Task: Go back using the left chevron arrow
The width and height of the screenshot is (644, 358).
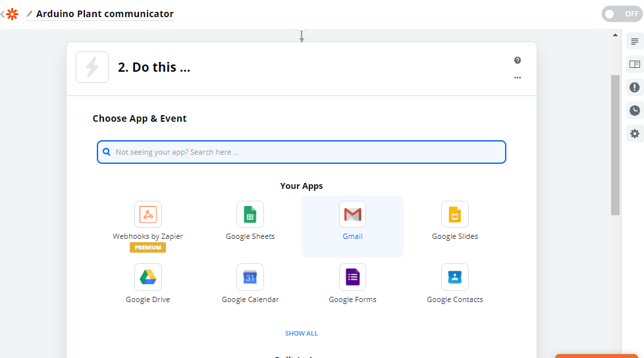Action: point(3,14)
